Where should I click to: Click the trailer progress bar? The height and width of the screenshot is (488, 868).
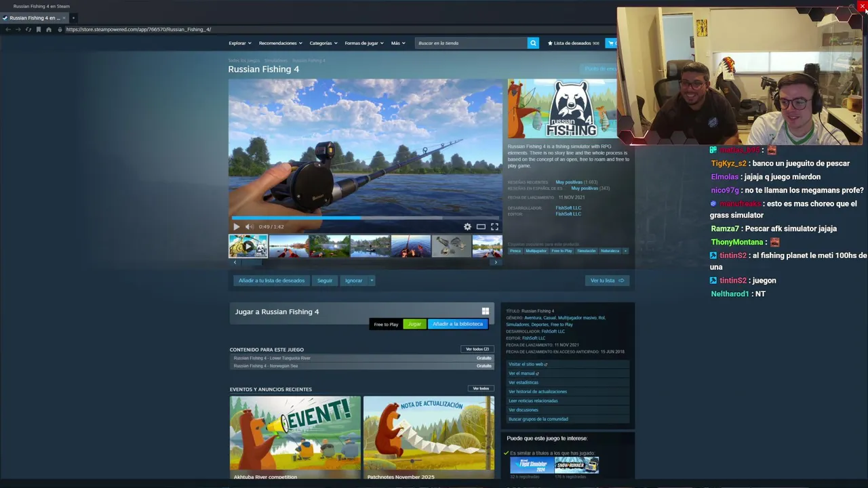point(366,218)
